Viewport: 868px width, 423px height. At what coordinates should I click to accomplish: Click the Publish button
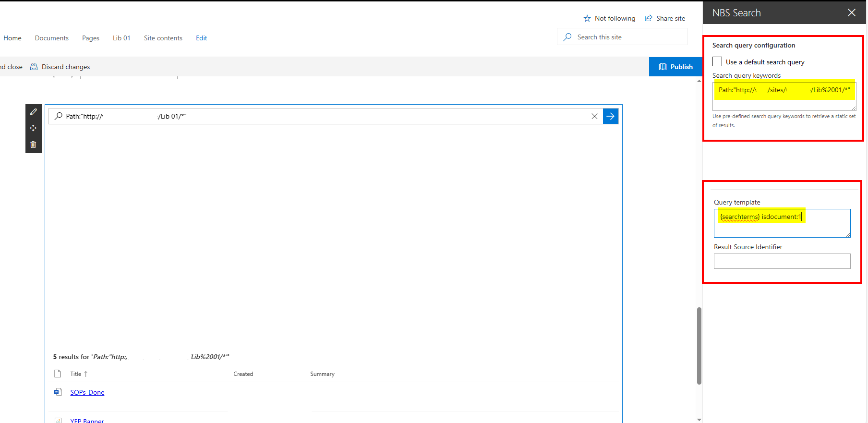click(x=675, y=67)
